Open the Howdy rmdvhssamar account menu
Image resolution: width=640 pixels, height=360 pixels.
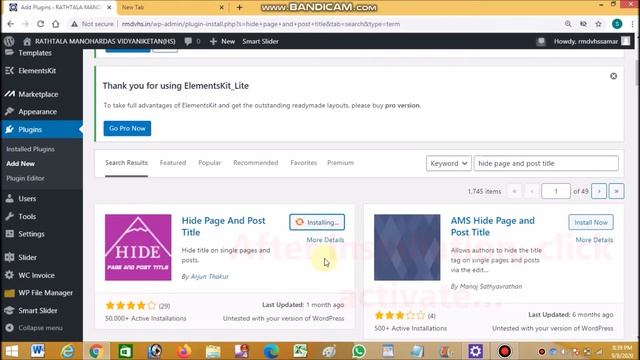point(591,41)
